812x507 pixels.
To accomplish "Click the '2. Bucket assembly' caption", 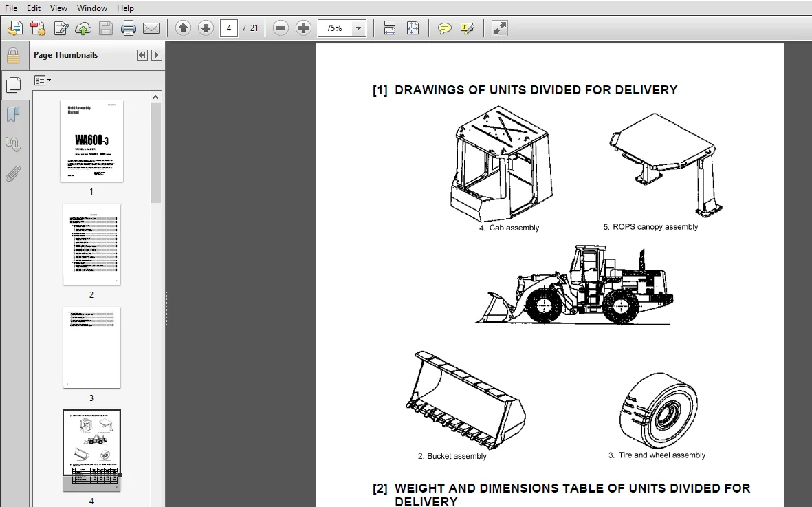I will click(452, 456).
